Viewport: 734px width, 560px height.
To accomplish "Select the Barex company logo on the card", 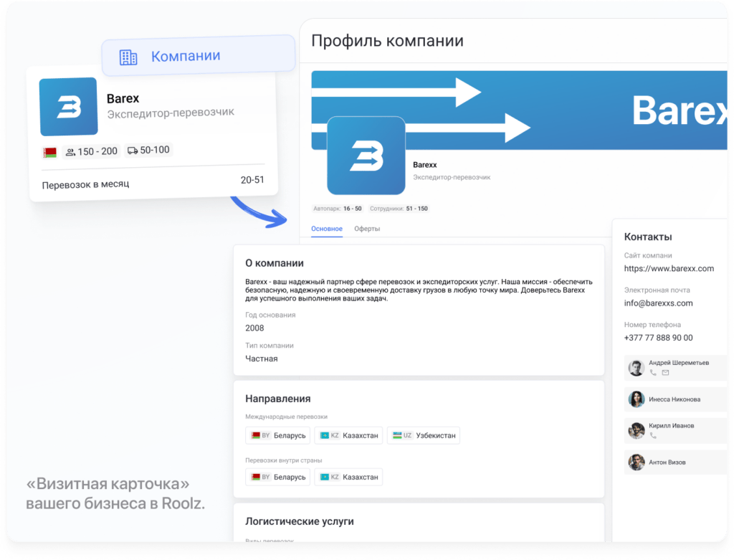I will pos(68,105).
